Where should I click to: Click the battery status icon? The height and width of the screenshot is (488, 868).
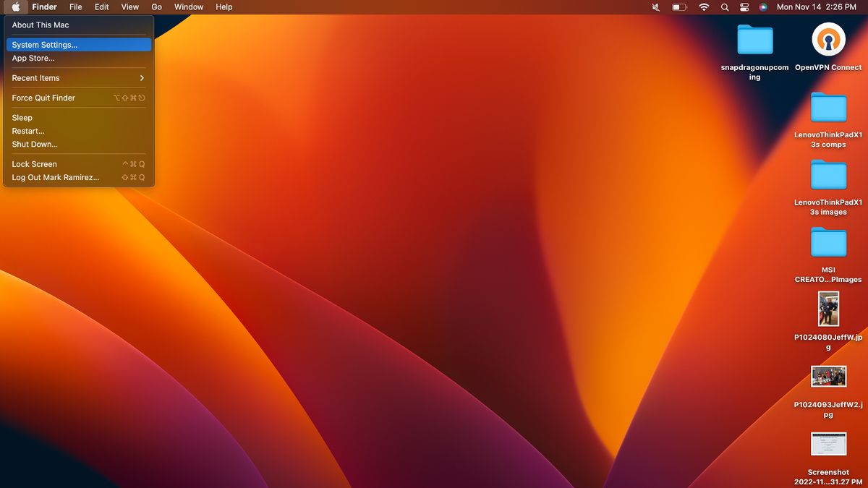(679, 7)
